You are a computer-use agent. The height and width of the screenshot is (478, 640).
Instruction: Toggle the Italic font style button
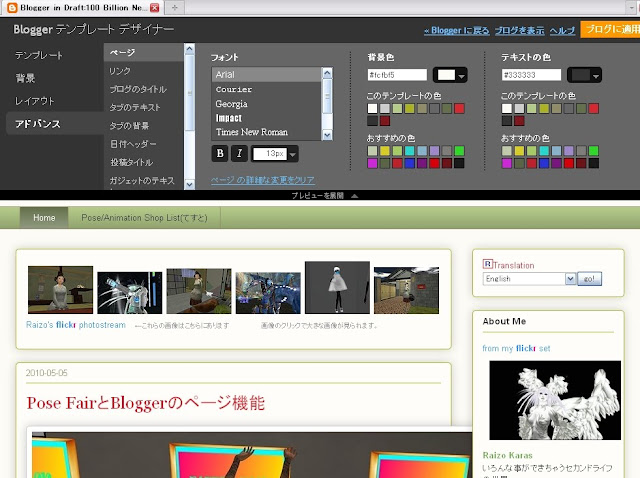240,153
